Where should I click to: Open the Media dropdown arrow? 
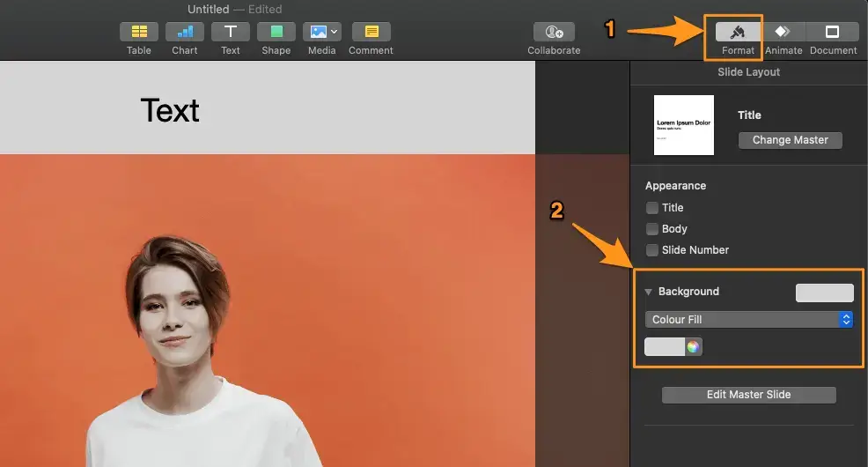pos(335,32)
